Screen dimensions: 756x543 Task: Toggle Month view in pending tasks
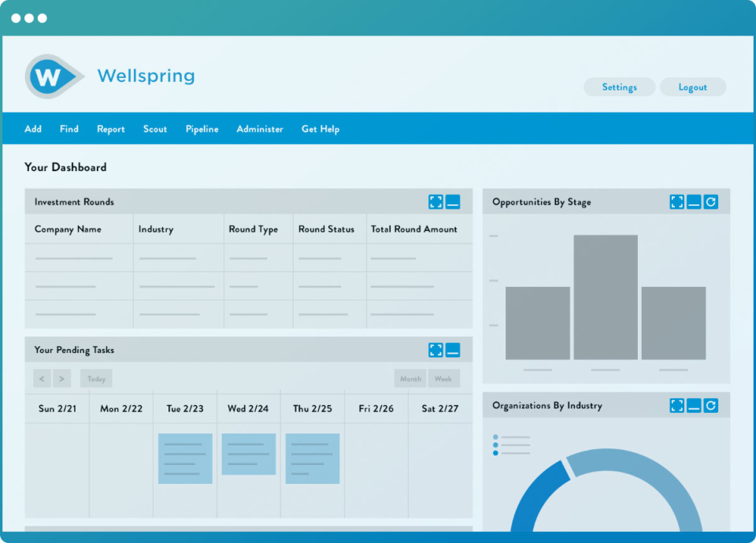[409, 378]
